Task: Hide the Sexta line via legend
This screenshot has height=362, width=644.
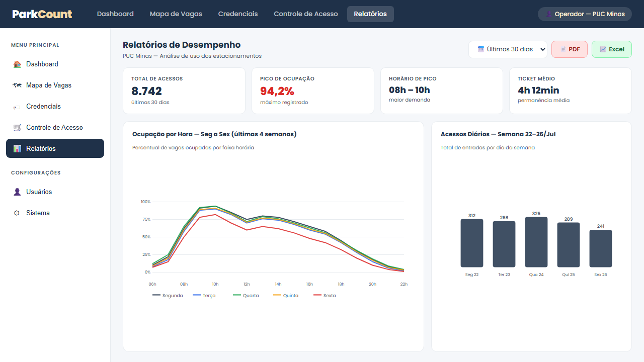Action: pyautogui.click(x=325, y=296)
